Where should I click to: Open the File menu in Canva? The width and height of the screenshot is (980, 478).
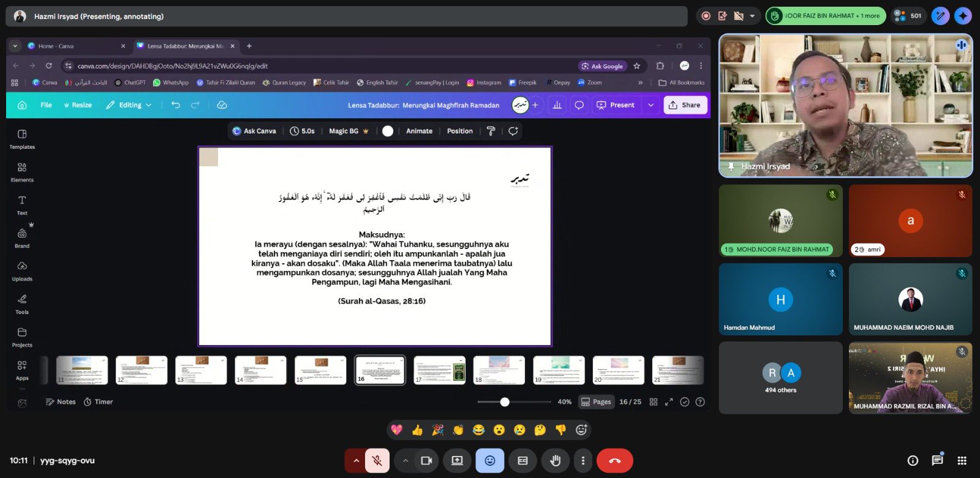[46, 105]
